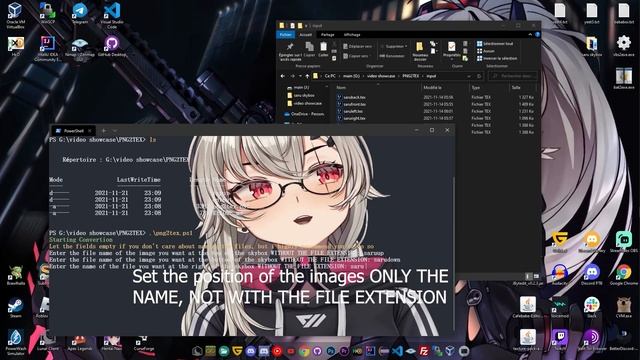
Task: Select the saruback.tex file
Action: pyautogui.click(x=351, y=98)
